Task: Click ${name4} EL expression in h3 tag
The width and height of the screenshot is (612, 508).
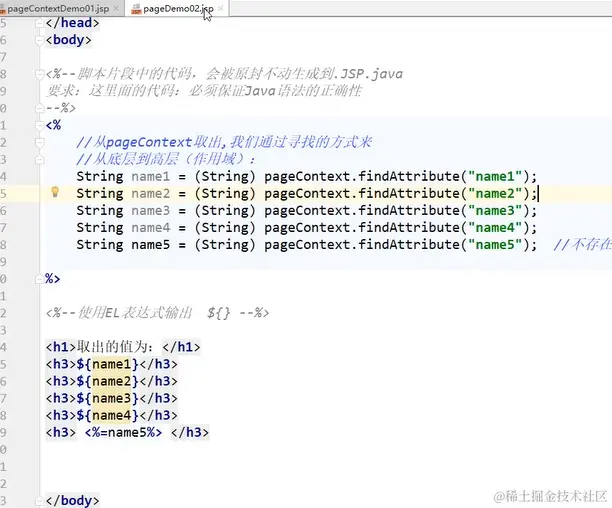Action: [x=108, y=416]
